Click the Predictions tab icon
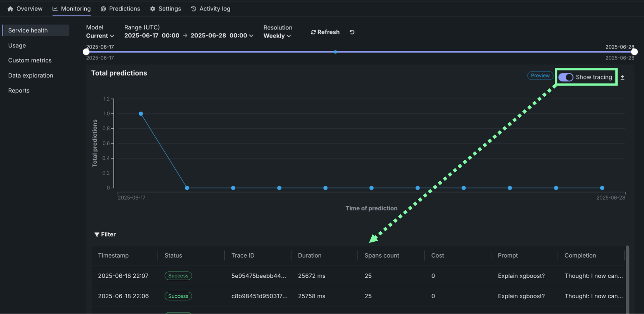This screenshot has height=314, width=644. [x=103, y=9]
